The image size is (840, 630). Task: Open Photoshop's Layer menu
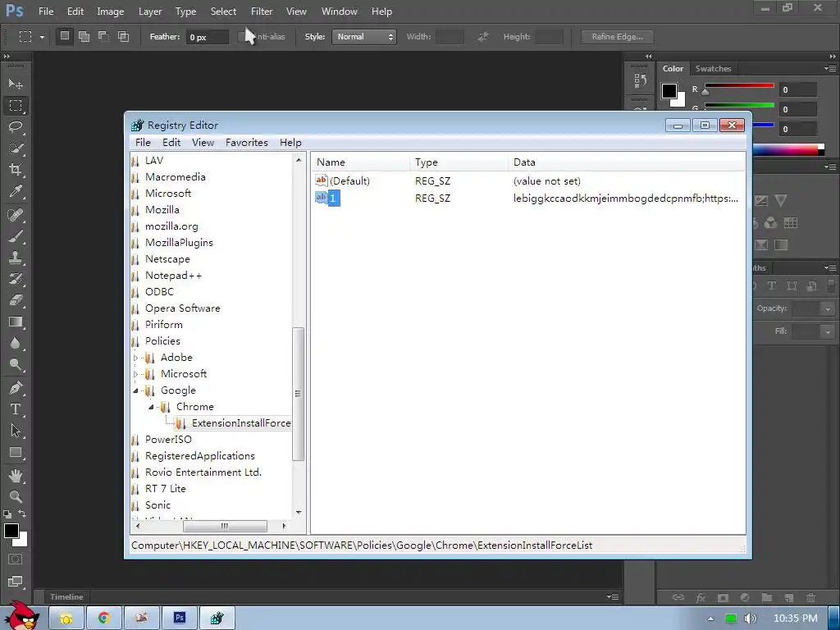click(150, 11)
